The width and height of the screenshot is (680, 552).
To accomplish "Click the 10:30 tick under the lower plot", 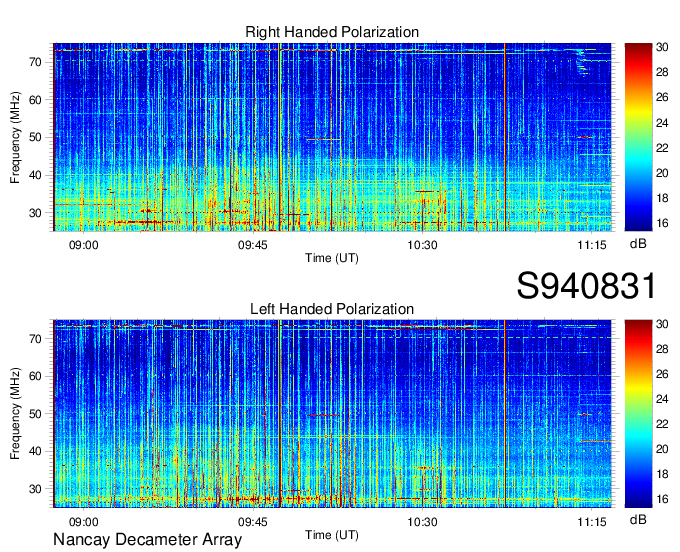I will click(422, 522).
